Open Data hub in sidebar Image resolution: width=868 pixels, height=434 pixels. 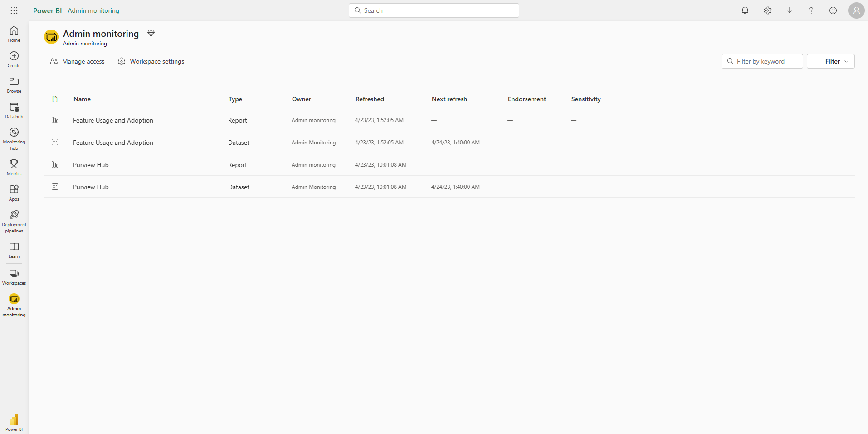[x=14, y=110]
